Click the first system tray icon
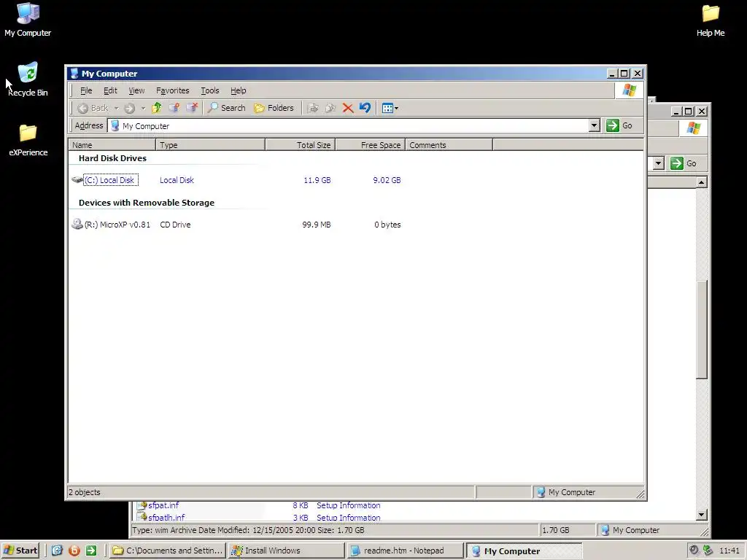Screen dimensions: 747x560 tap(694, 551)
